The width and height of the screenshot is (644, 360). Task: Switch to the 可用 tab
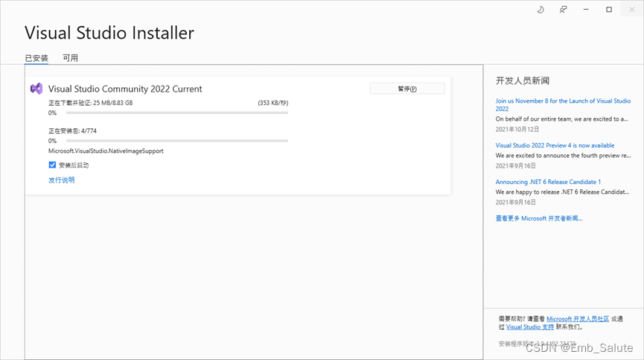pyautogui.click(x=70, y=58)
